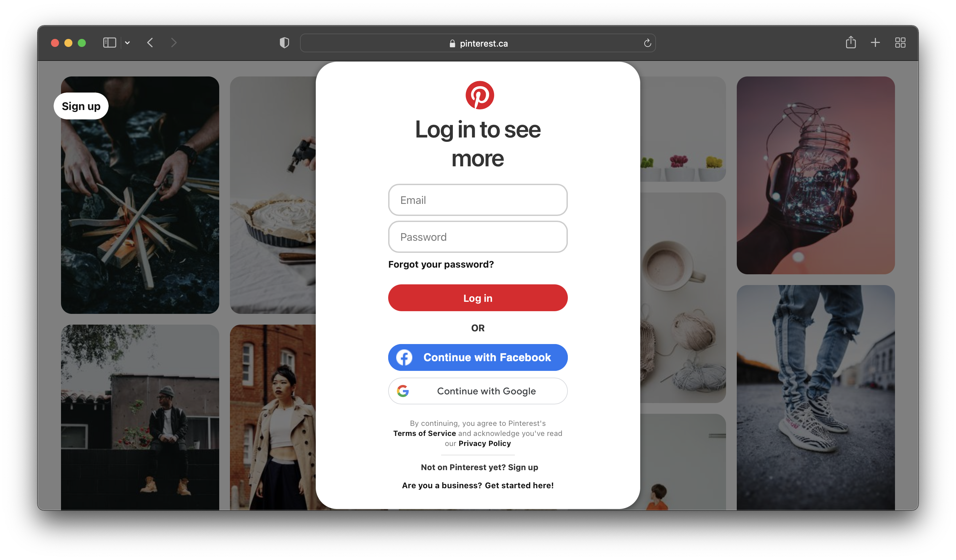Click the craft sticks thumbnail image
This screenshot has height=560, width=956.
[140, 195]
